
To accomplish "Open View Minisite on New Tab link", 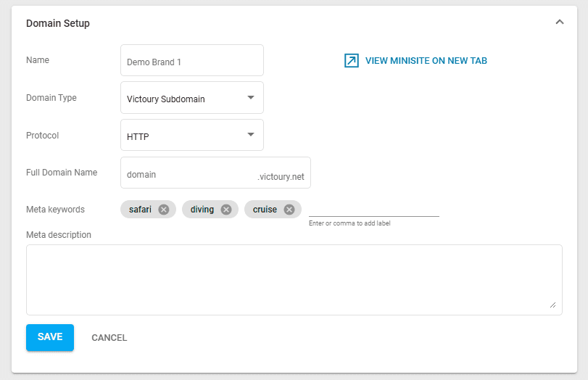I will tap(426, 61).
